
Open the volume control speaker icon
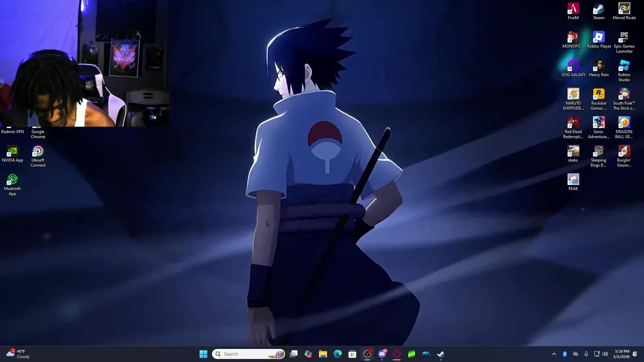[605, 354]
